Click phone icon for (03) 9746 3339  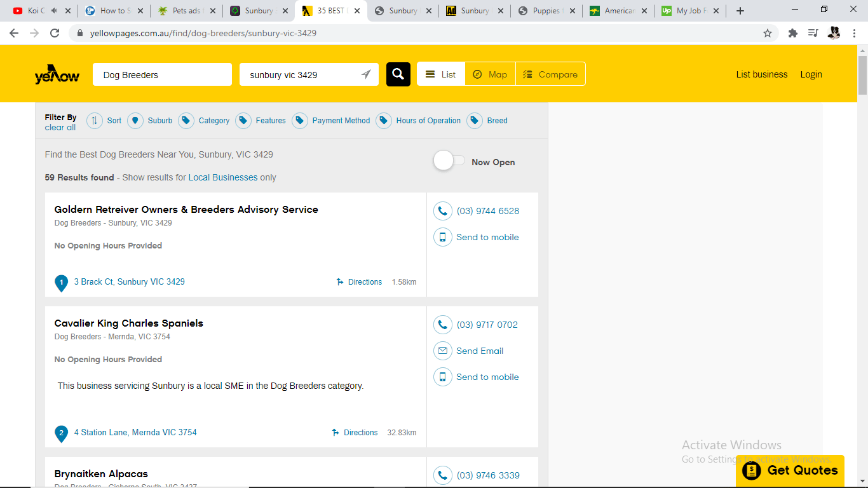(x=443, y=475)
